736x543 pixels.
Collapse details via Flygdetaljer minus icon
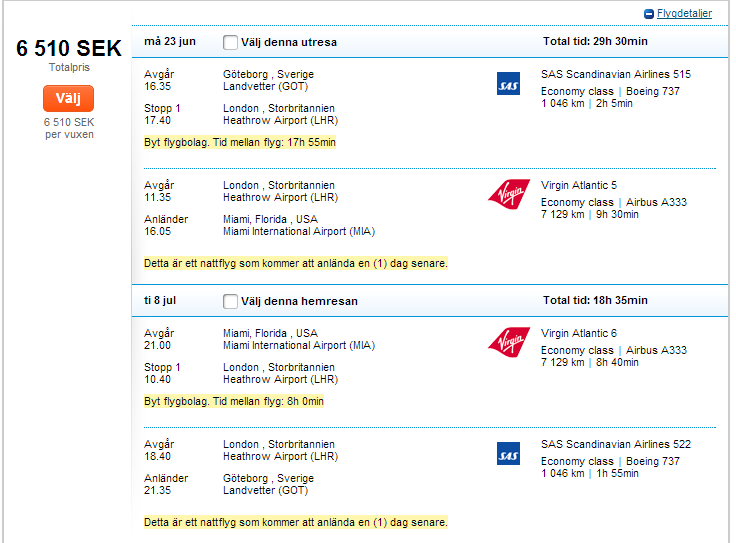649,14
